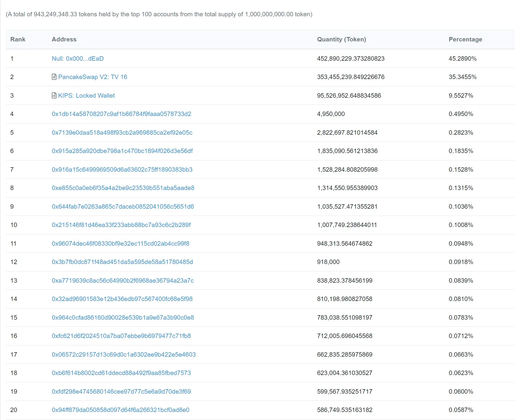
Task: Click the Percentage column header
Action: click(x=465, y=39)
